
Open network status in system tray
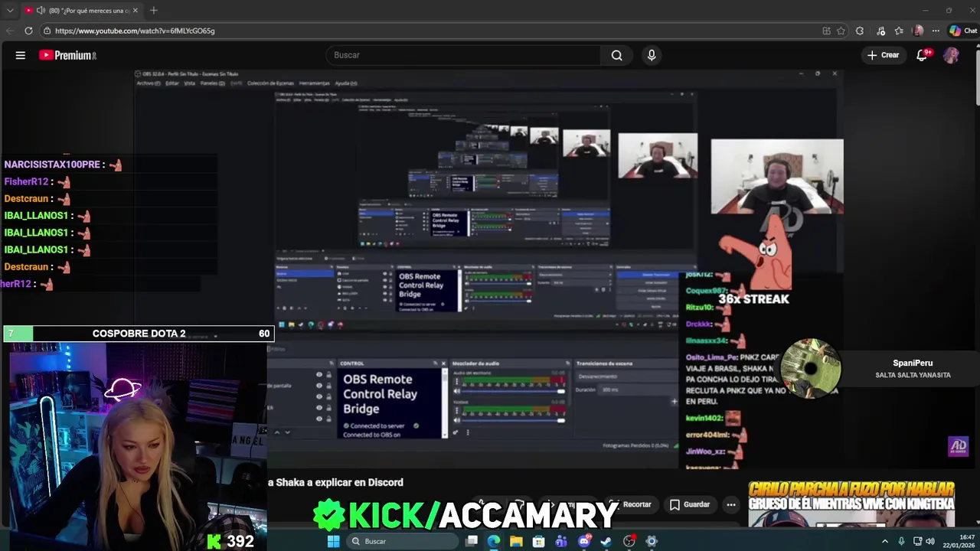point(917,541)
